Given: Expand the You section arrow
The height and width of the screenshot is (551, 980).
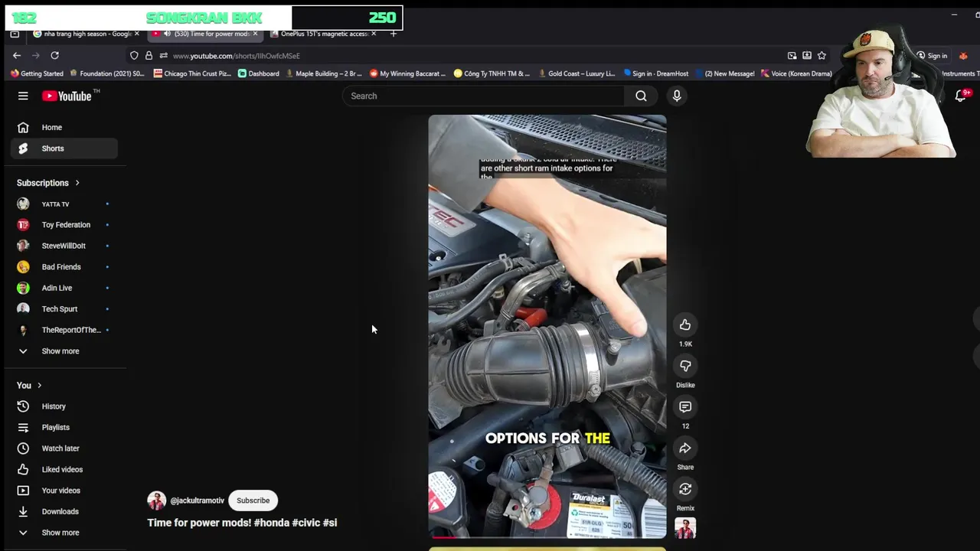Looking at the screenshot, I should [x=39, y=386].
